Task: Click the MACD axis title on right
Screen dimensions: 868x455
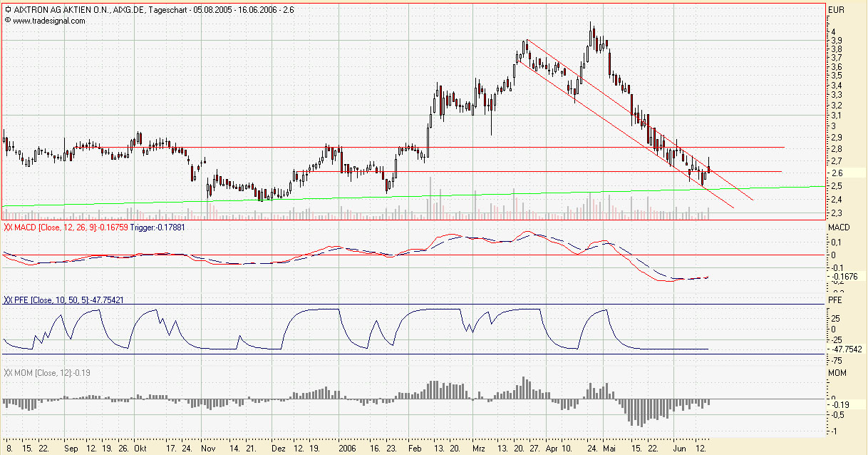Action: coord(839,227)
